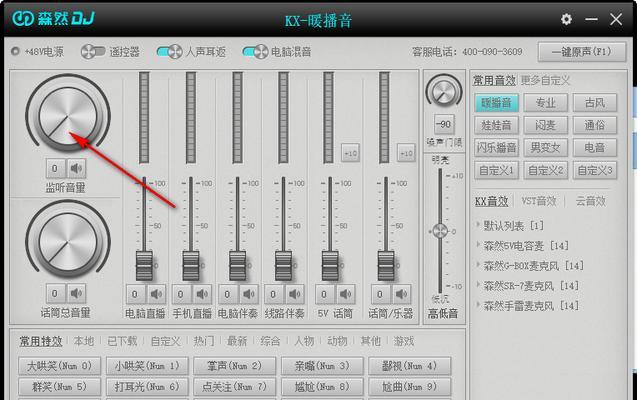
Task: Play 打耳光(Num 6) effect
Action: [147, 387]
